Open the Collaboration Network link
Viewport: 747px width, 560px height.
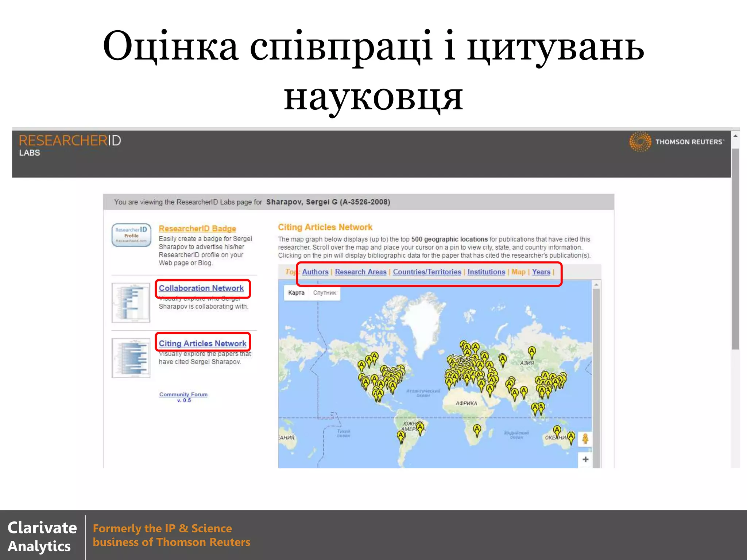click(201, 288)
